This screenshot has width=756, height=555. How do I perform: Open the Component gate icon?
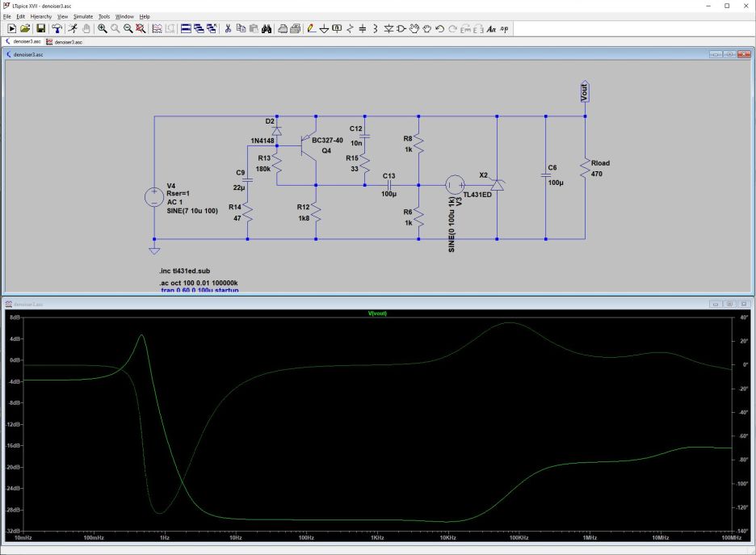[401, 29]
